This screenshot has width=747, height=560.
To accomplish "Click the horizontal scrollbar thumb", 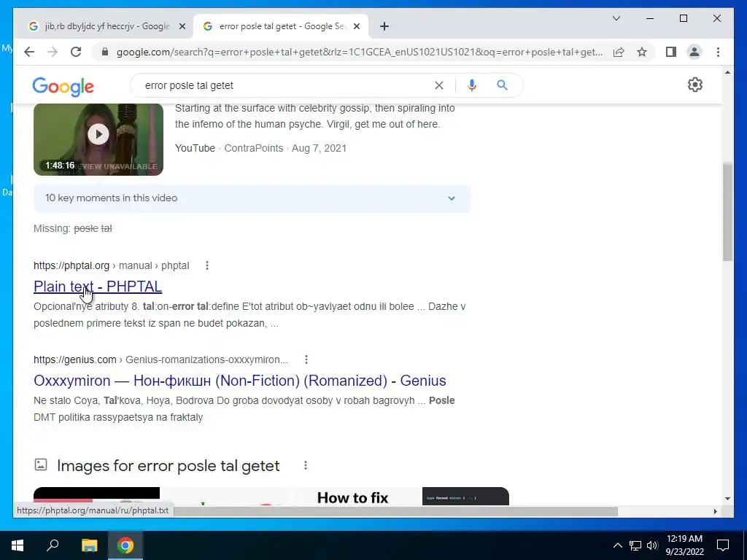I will coord(395,511).
